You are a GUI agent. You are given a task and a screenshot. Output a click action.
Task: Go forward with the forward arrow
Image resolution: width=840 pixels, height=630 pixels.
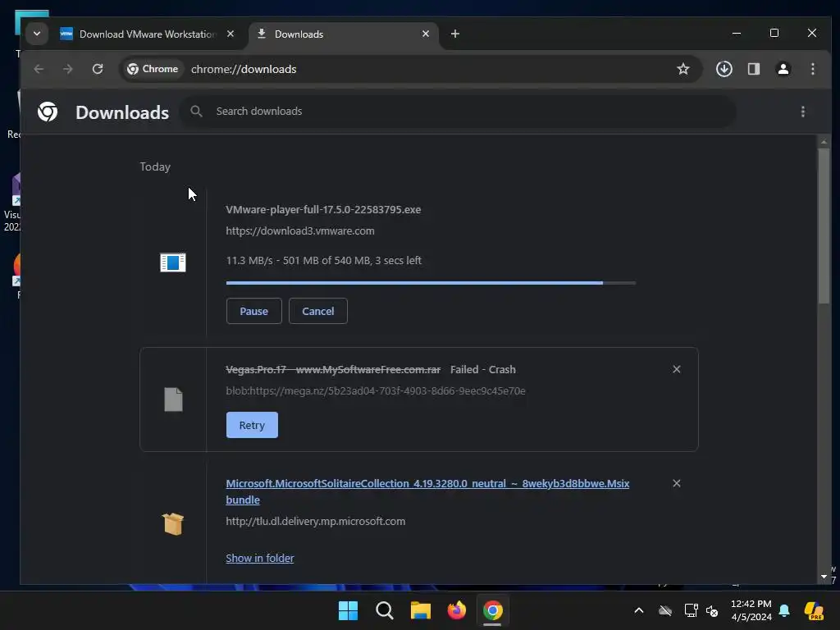coord(67,69)
